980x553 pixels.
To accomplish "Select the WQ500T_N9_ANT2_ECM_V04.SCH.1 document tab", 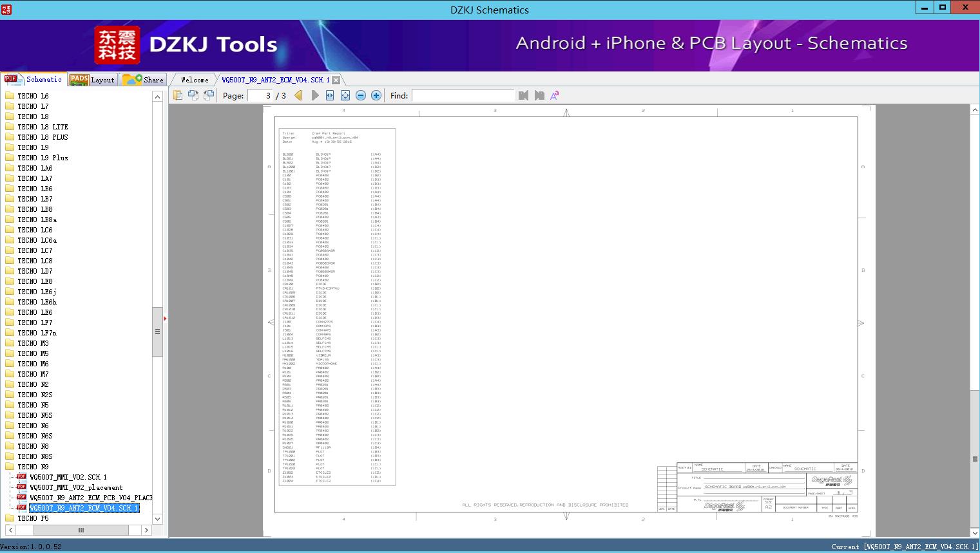I will 276,80.
